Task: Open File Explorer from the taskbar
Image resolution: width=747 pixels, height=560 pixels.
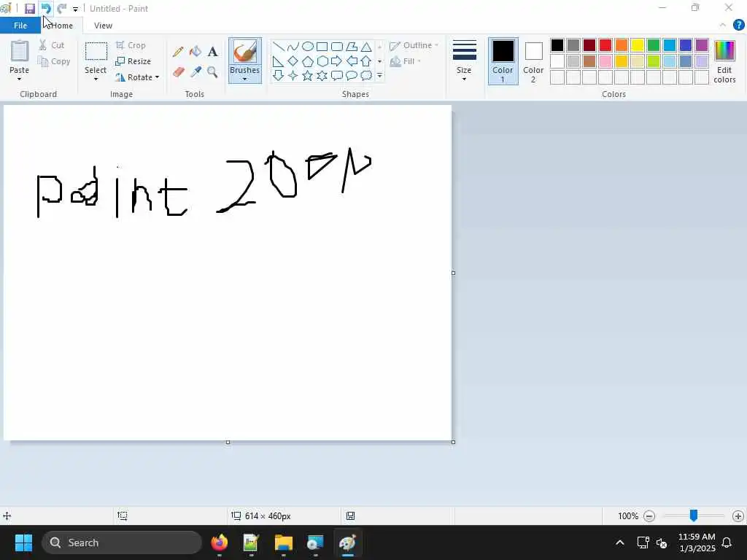Action: [284, 542]
